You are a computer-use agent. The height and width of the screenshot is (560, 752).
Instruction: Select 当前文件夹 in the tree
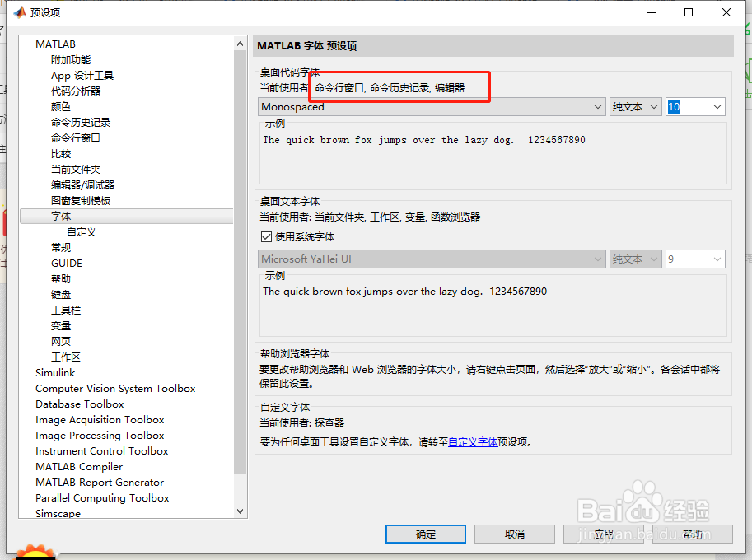click(x=76, y=170)
